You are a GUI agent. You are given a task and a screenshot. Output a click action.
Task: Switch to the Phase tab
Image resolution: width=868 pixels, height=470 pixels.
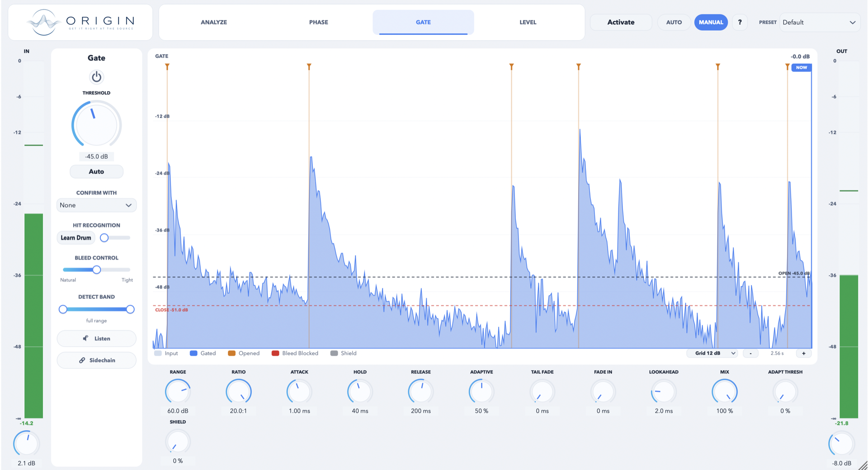(319, 22)
